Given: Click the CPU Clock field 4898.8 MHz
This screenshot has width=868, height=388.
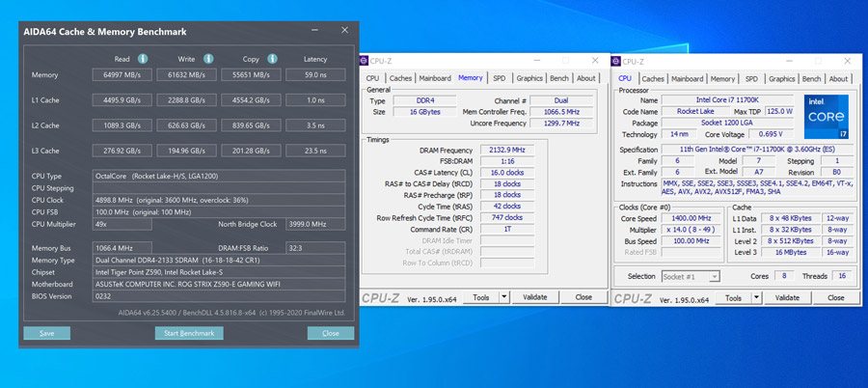Looking at the screenshot, I should [219, 200].
